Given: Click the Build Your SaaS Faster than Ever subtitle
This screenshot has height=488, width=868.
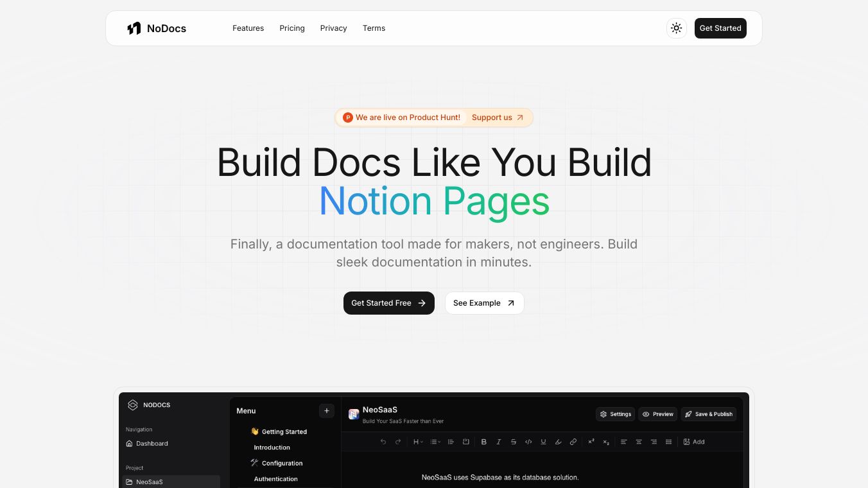Looking at the screenshot, I should tap(403, 421).
